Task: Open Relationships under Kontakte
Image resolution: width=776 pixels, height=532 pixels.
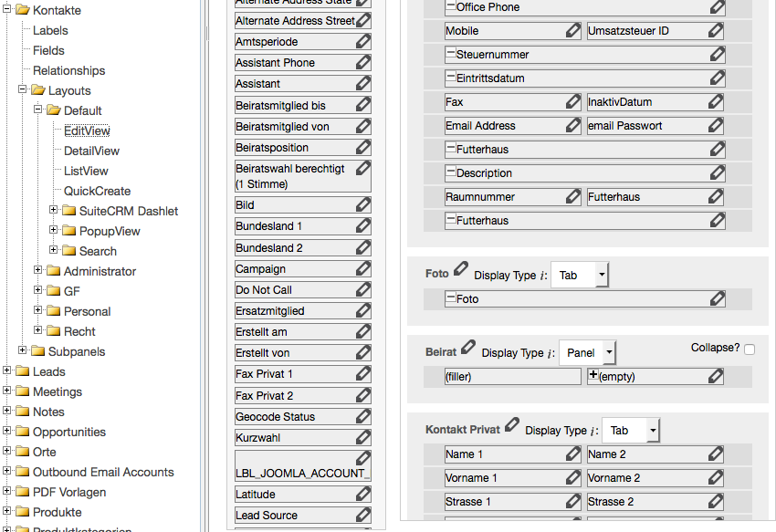Action: [69, 71]
